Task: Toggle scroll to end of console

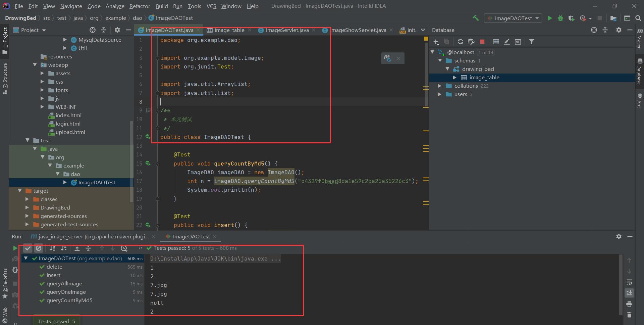Action: tap(629, 293)
